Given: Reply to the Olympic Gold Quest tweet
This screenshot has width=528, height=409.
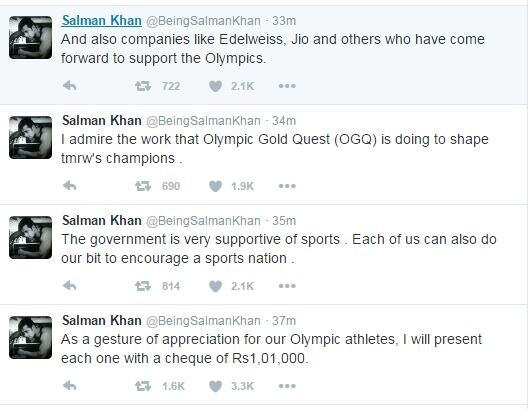Looking at the screenshot, I should (x=70, y=186).
